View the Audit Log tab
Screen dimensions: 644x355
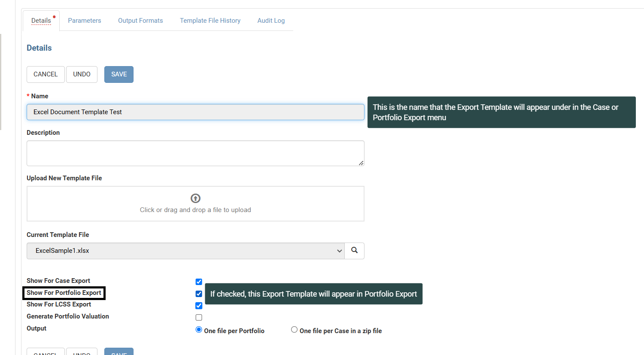[271, 21]
